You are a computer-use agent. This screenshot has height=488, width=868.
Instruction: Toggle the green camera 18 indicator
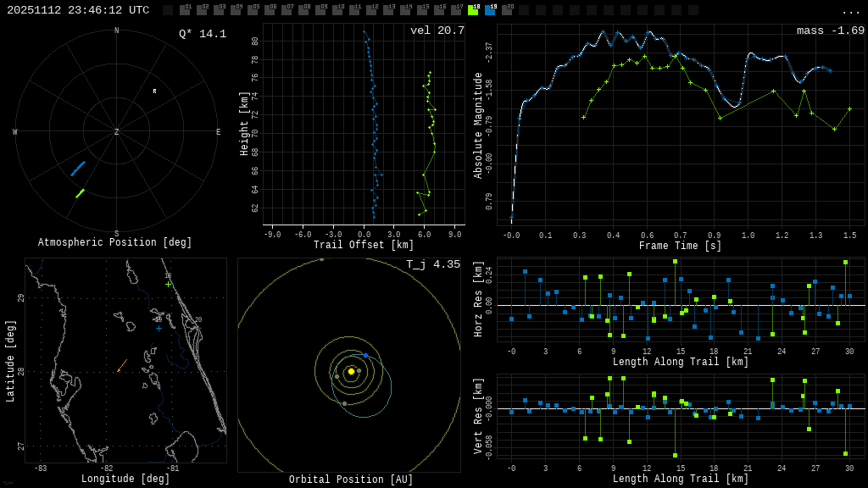coord(473,10)
